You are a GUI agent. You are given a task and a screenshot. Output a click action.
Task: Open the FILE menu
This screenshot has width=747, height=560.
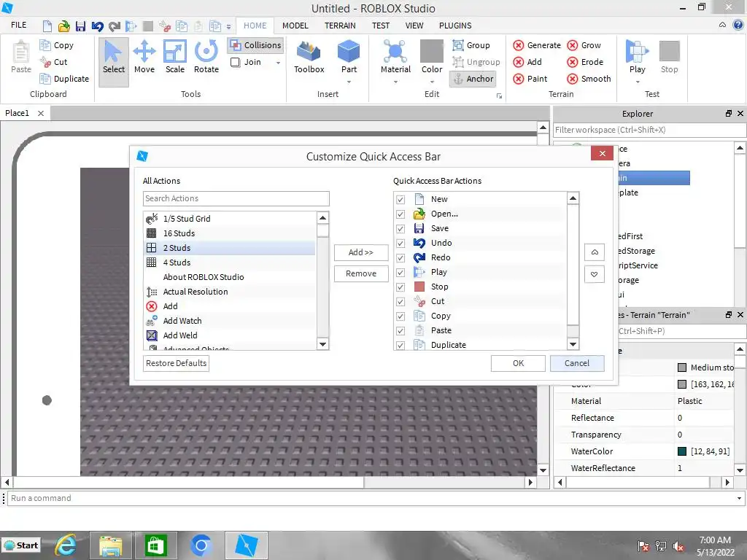tap(18, 26)
